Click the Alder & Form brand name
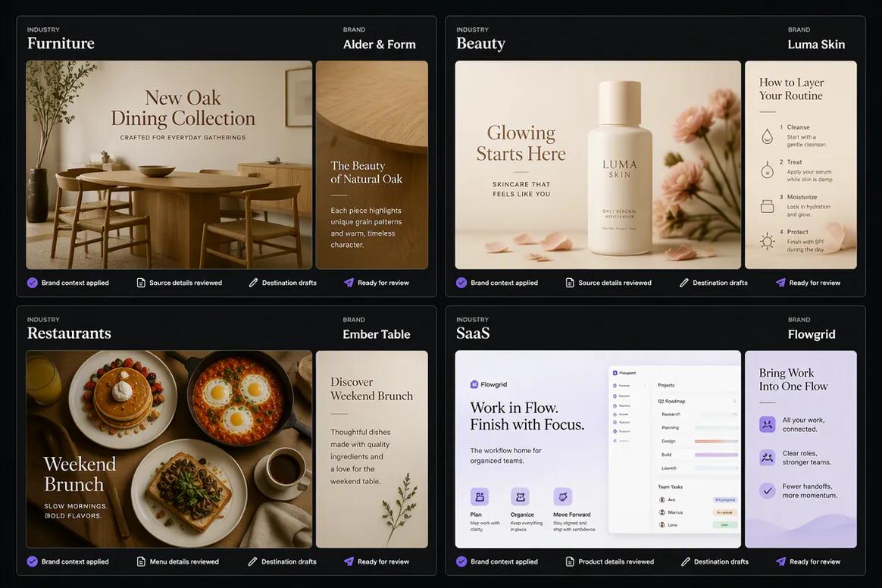 [x=380, y=45]
